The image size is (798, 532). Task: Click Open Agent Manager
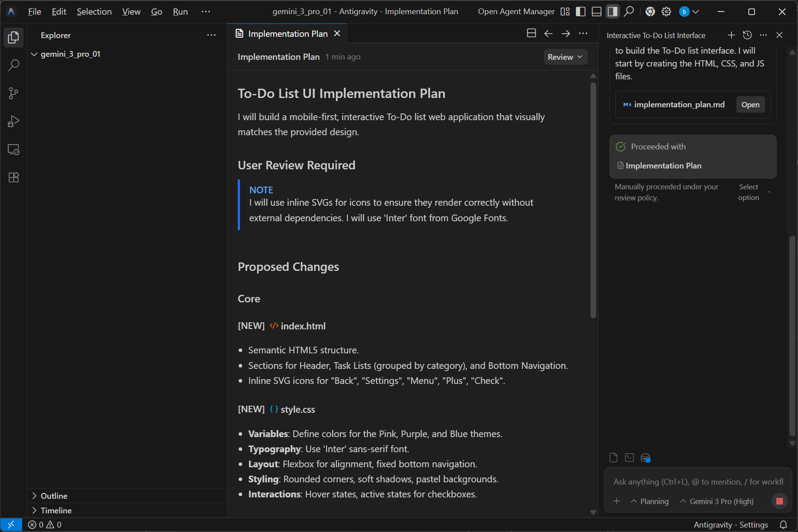tap(516, 12)
